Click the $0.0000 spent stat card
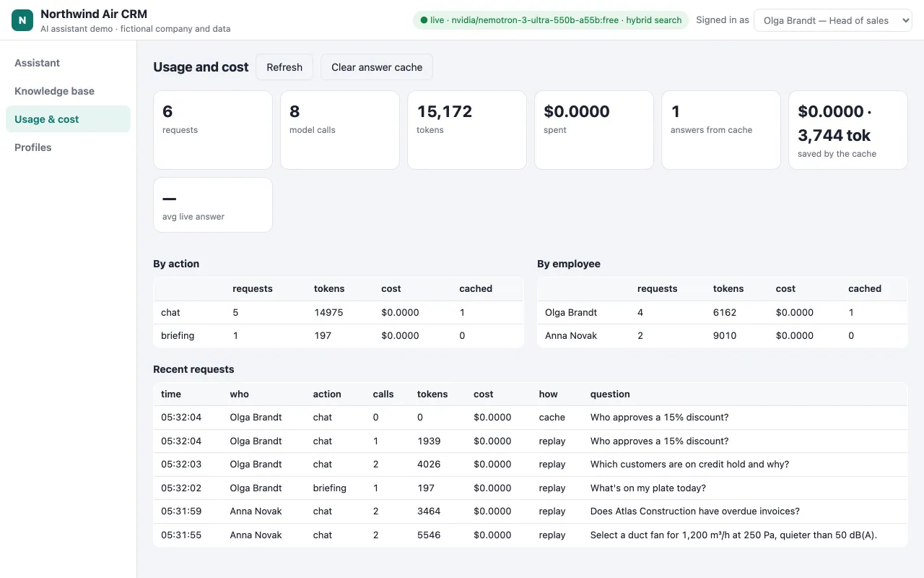The height and width of the screenshot is (578, 924). [x=594, y=130]
